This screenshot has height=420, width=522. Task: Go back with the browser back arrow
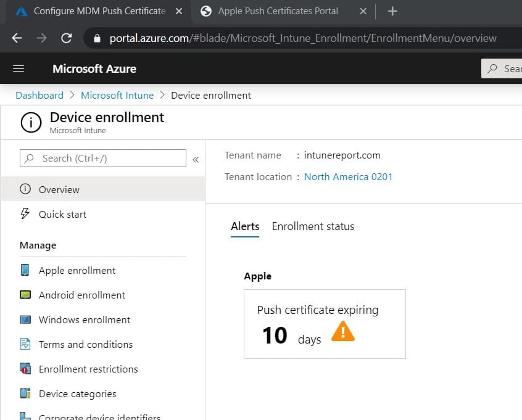tap(17, 38)
